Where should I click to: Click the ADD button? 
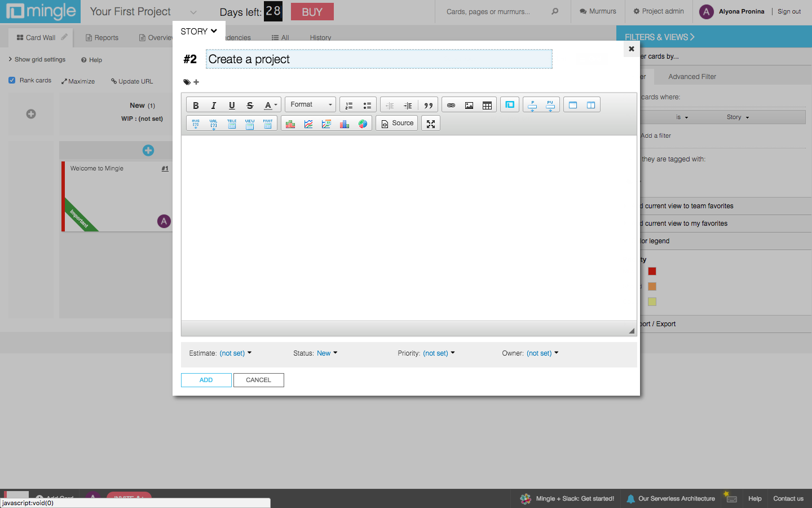(206, 380)
